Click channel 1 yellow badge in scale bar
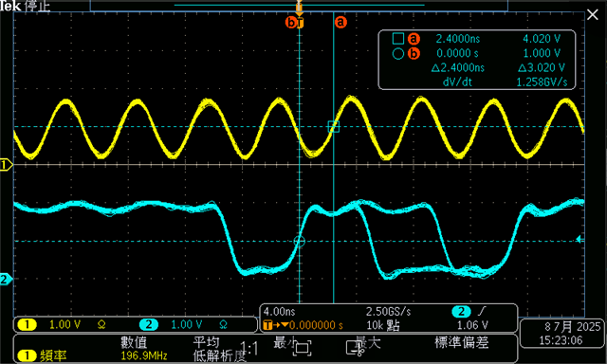This screenshot has height=364, width=607. [x=28, y=324]
